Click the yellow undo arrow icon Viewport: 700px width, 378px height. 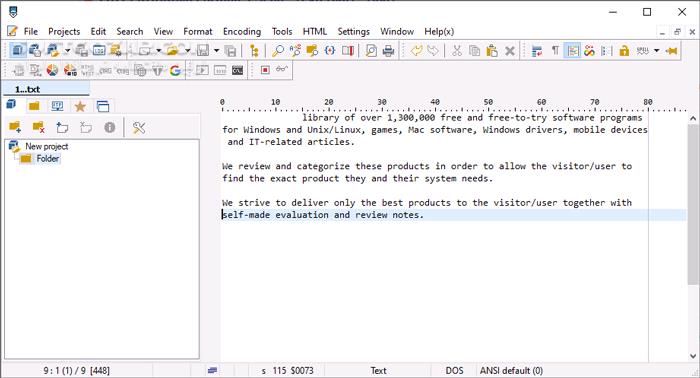tap(416, 50)
